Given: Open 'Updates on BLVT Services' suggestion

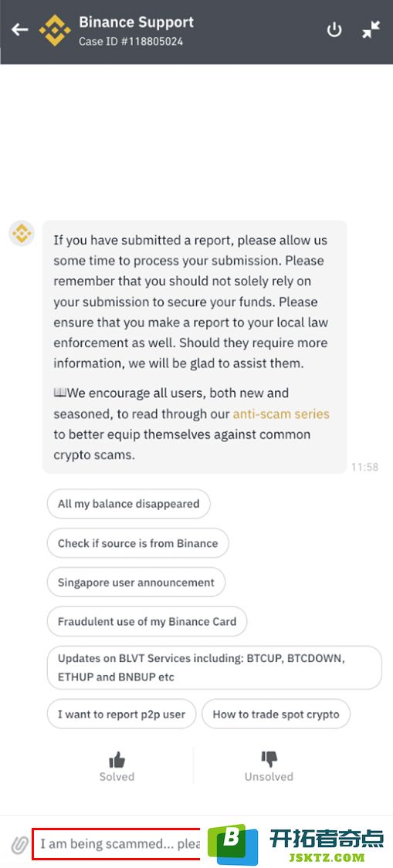Looking at the screenshot, I should 215,667.
